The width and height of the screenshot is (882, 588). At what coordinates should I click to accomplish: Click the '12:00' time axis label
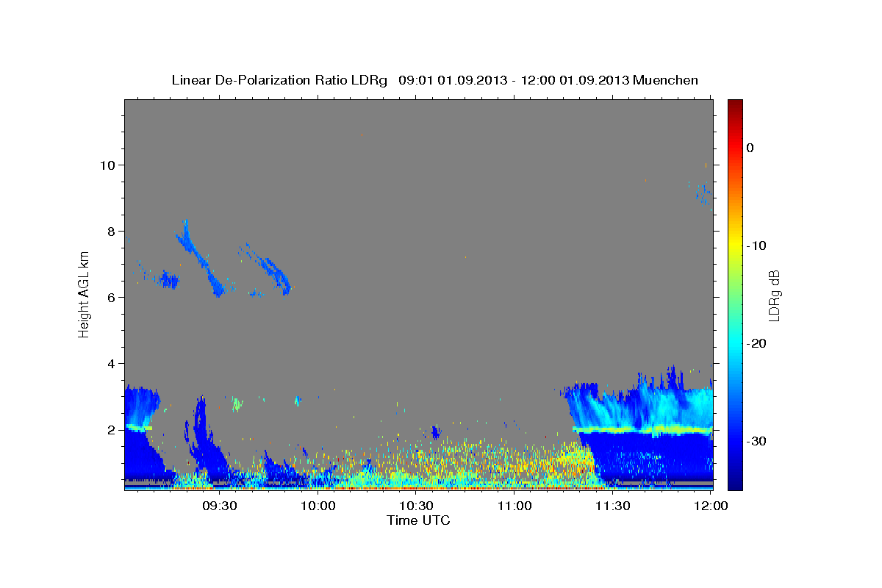711,506
